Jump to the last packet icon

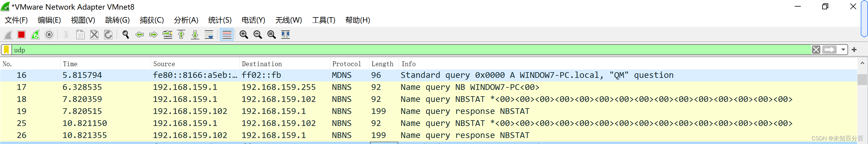(x=195, y=35)
